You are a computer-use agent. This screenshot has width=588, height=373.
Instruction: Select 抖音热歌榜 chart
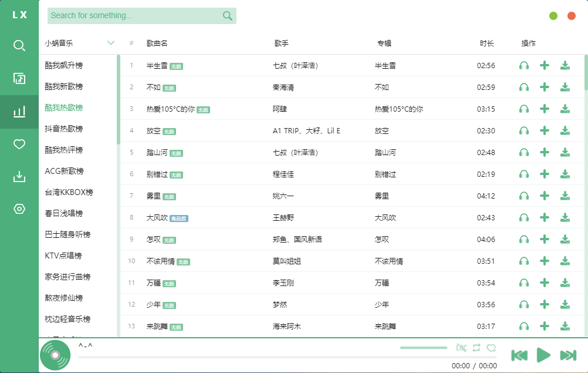tap(64, 129)
